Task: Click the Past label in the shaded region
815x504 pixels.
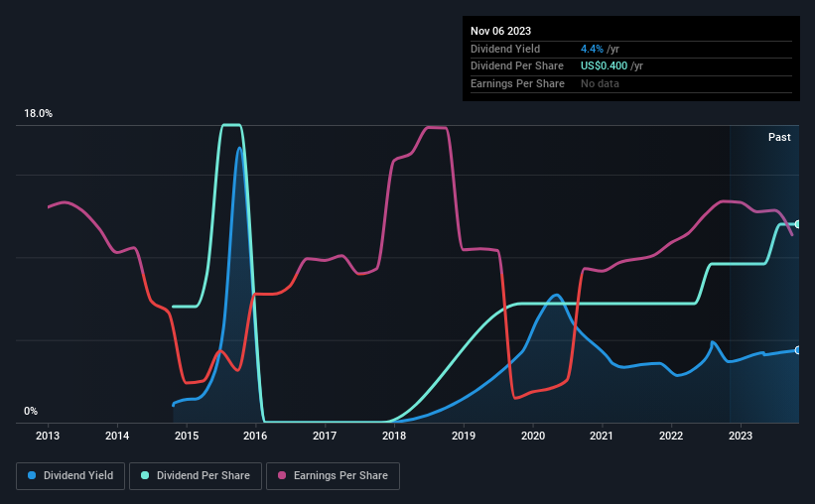Action: point(779,137)
